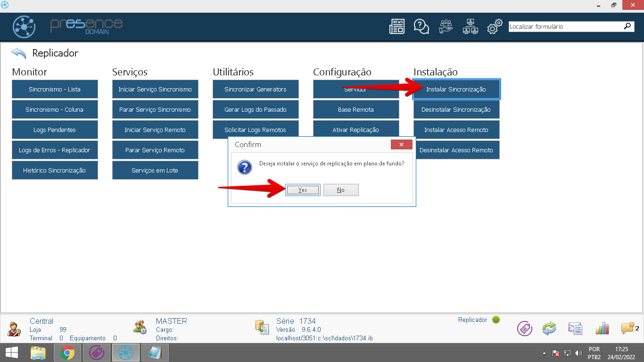Click the user avatar icon beside Central
Image resolution: width=644 pixels, height=362 pixels.
coord(14,328)
